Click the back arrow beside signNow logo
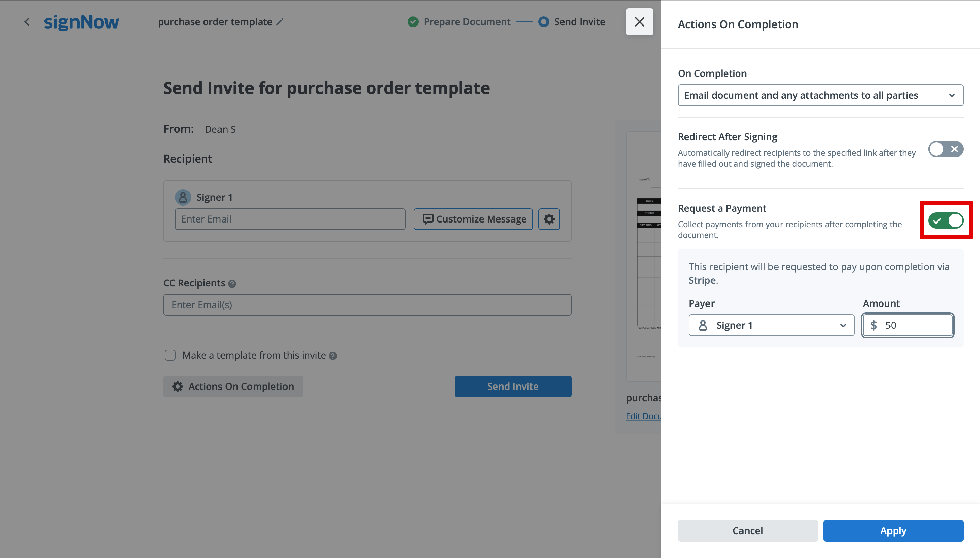980x558 pixels. coord(27,22)
